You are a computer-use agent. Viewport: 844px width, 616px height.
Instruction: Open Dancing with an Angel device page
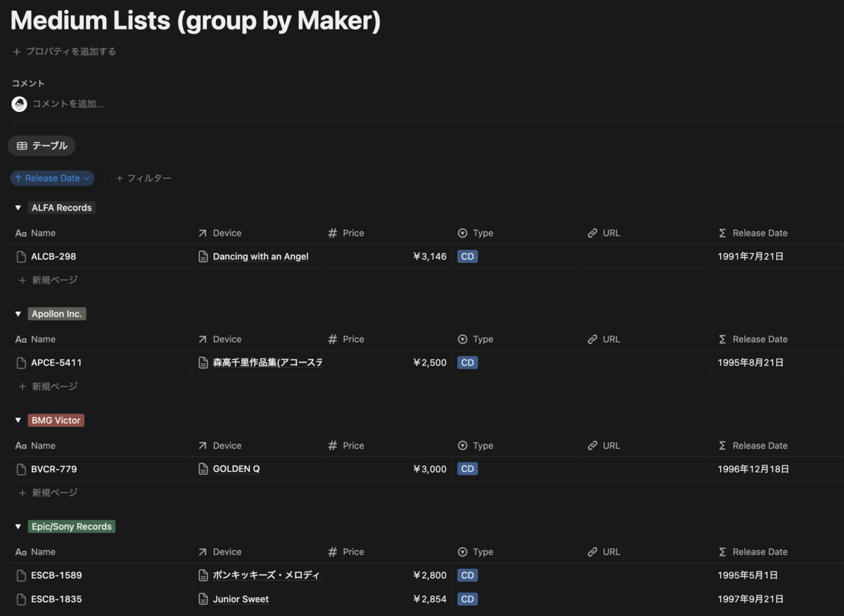[x=261, y=257]
